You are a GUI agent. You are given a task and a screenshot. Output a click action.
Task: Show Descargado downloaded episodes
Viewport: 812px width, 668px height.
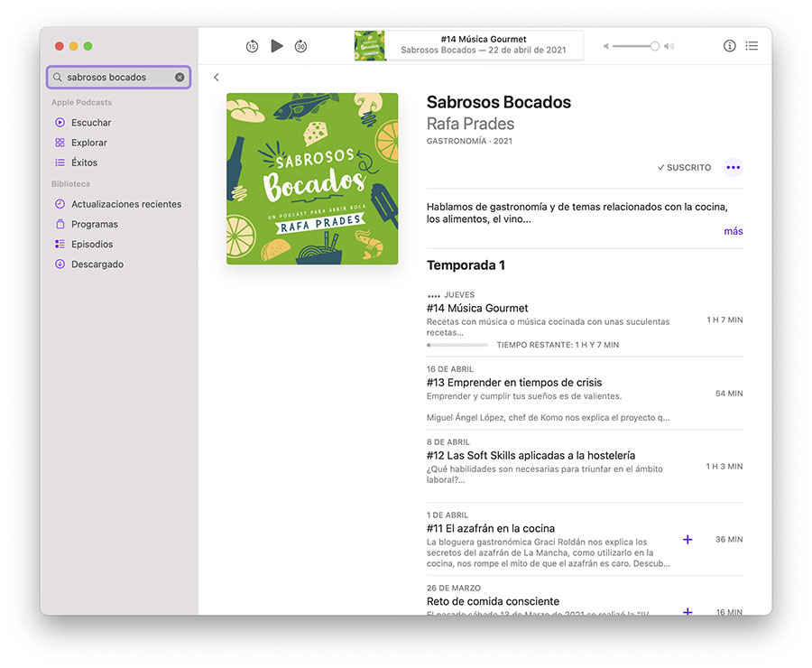coord(97,264)
